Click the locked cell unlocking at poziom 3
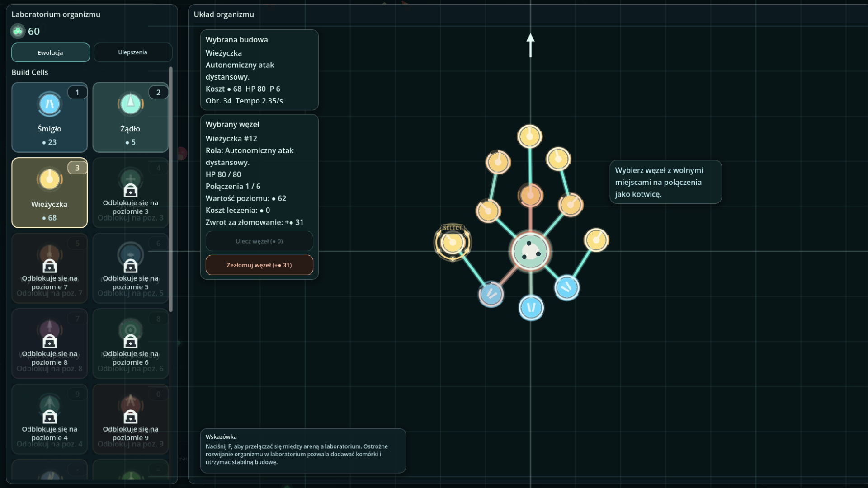 pyautogui.click(x=130, y=192)
